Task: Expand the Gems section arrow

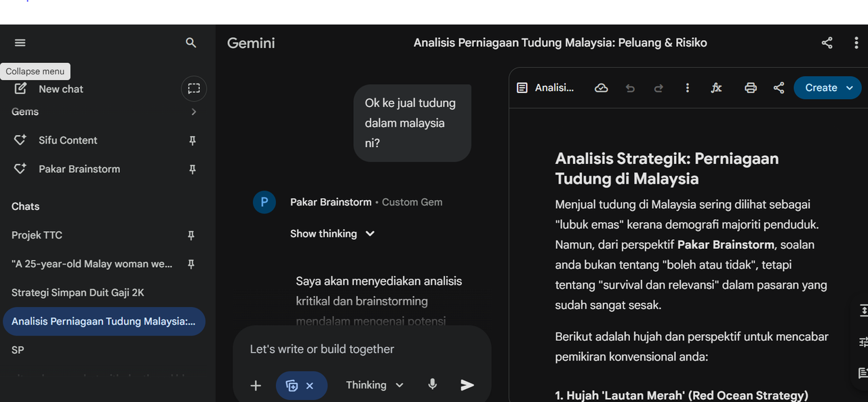Action: (x=194, y=112)
